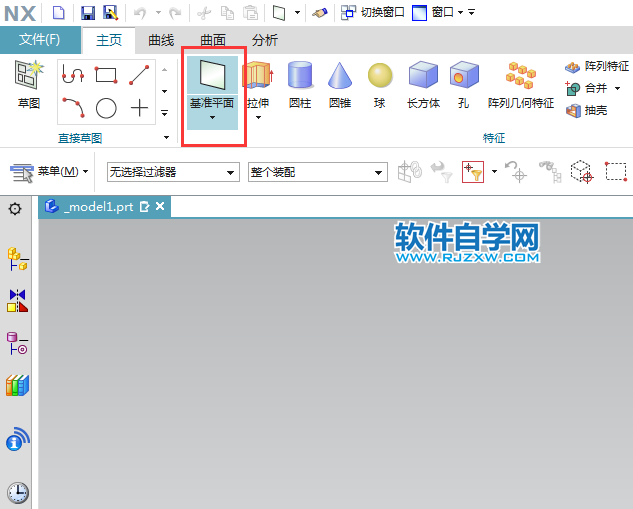Switch to the 曲面 surface tab
The height and width of the screenshot is (509, 633).
pos(213,40)
